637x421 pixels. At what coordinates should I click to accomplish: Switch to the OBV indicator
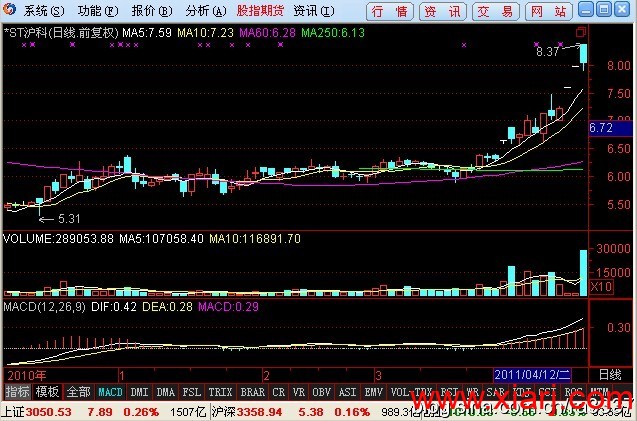click(x=322, y=392)
